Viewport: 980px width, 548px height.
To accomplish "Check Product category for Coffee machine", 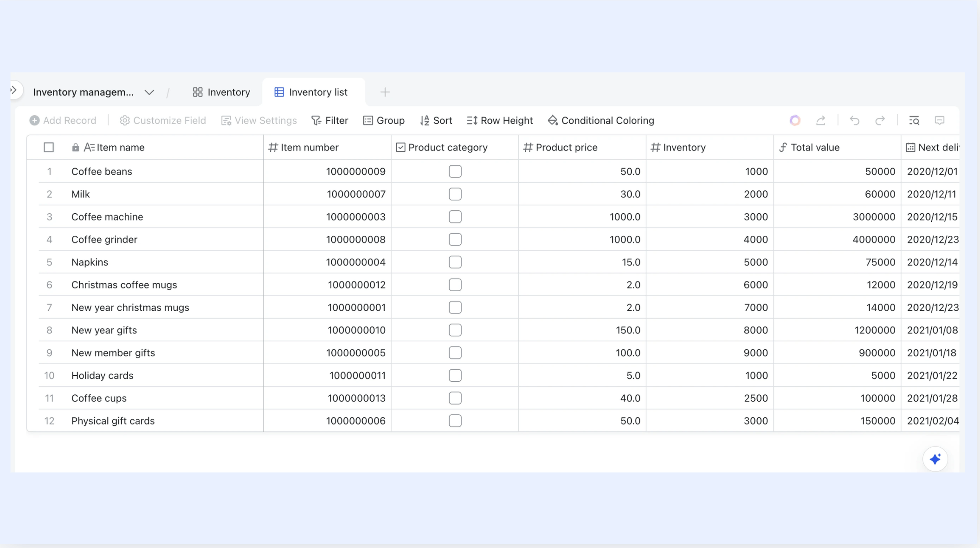I will point(455,217).
